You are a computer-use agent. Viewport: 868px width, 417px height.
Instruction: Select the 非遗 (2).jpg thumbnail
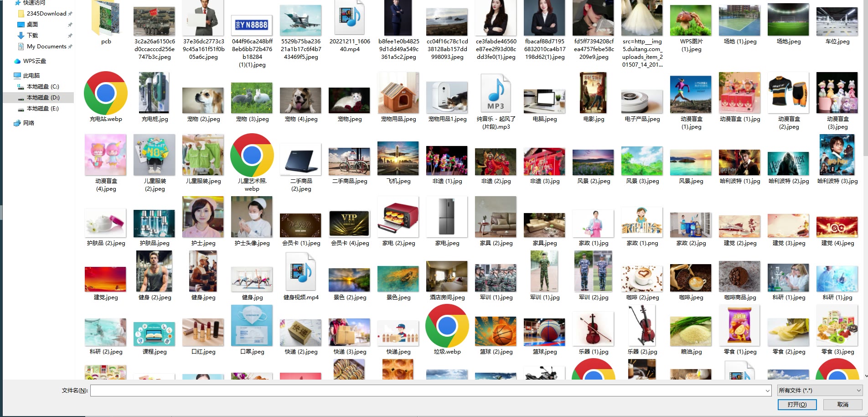pyautogui.click(x=496, y=162)
